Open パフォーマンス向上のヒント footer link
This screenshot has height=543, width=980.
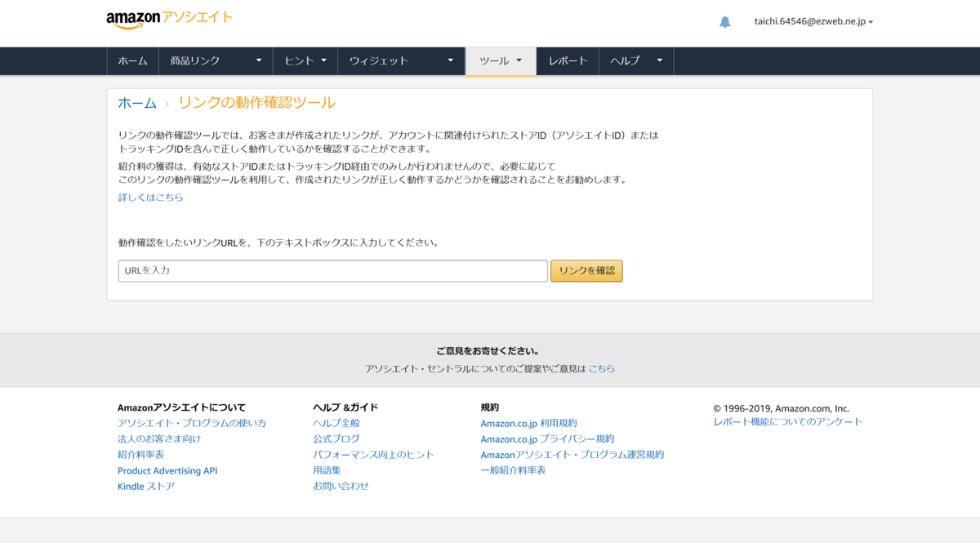[x=373, y=455]
